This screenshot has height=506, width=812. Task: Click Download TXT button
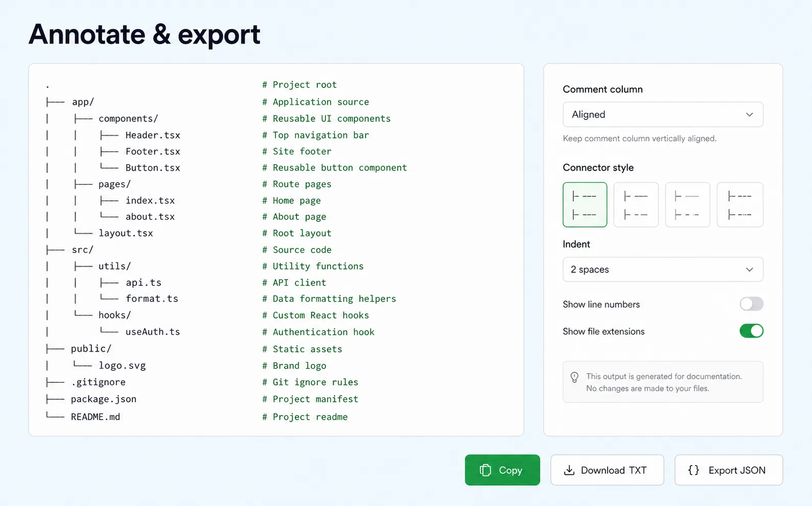[x=607, y=470]
